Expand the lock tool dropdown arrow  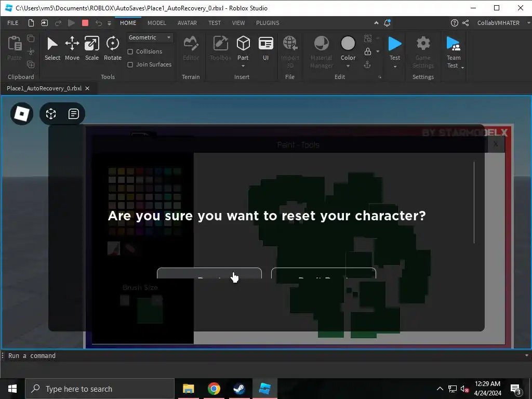tap(378, 51)
